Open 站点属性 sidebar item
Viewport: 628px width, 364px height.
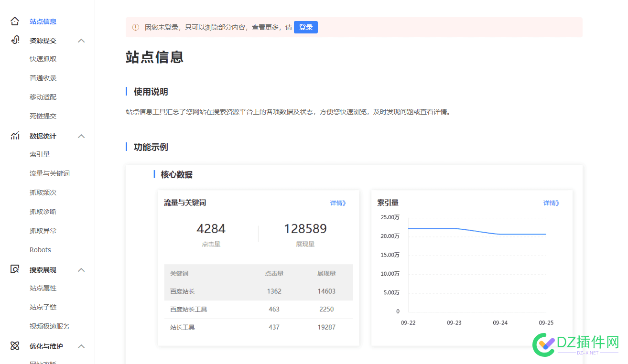(43, 288)
